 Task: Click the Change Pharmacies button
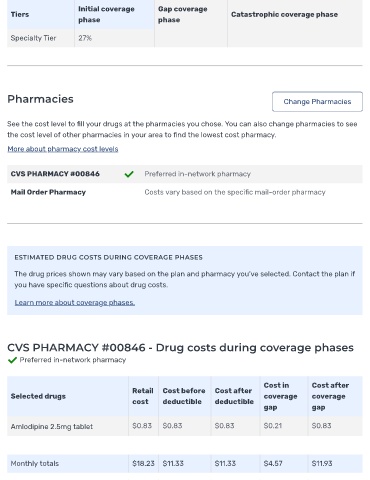click(x=317, y=102)
